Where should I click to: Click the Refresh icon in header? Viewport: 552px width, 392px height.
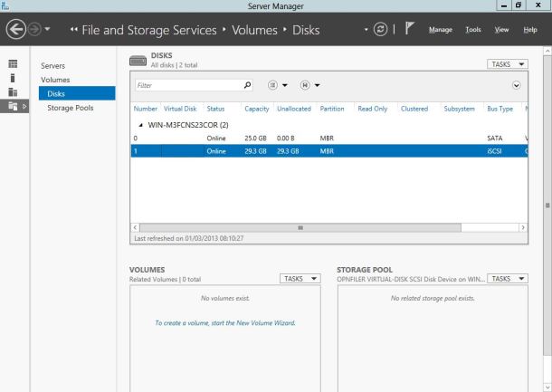tap(380, 29)
